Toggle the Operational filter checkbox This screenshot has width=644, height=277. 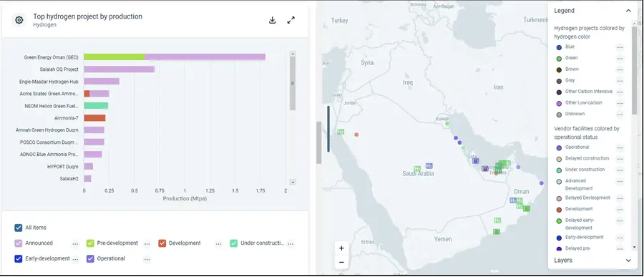[x=90, y=259]
